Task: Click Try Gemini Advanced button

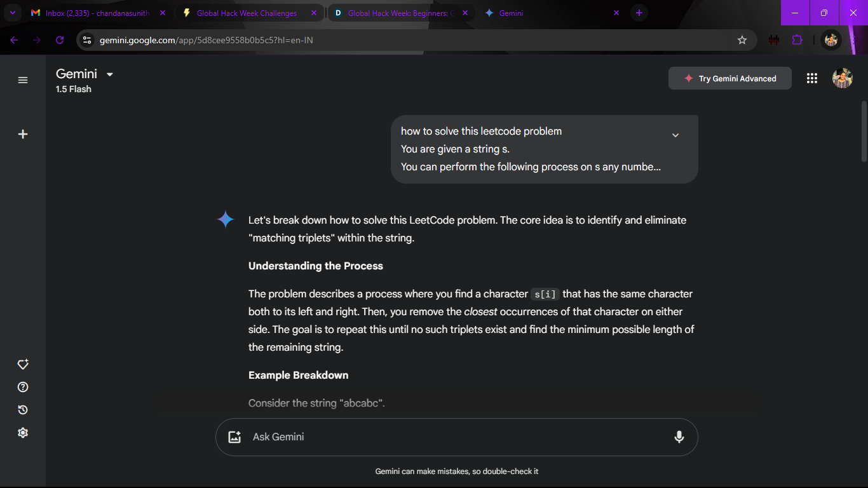Action: click(x=730, y=78)
